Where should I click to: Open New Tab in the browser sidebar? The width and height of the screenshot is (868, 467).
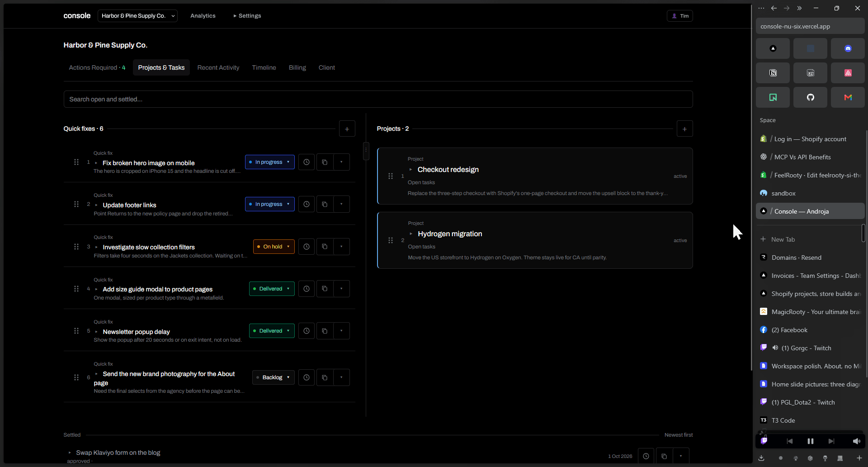pos(810,239)
